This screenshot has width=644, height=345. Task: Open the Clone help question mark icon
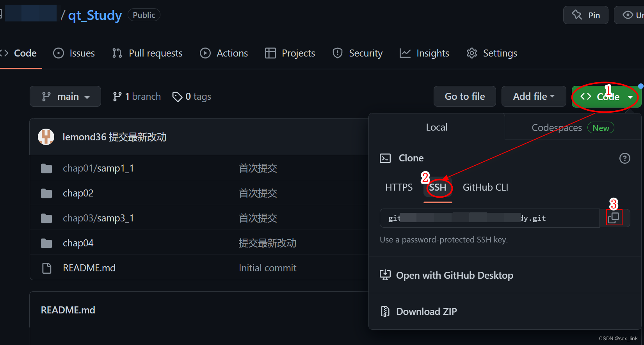(x=624, y=158)
